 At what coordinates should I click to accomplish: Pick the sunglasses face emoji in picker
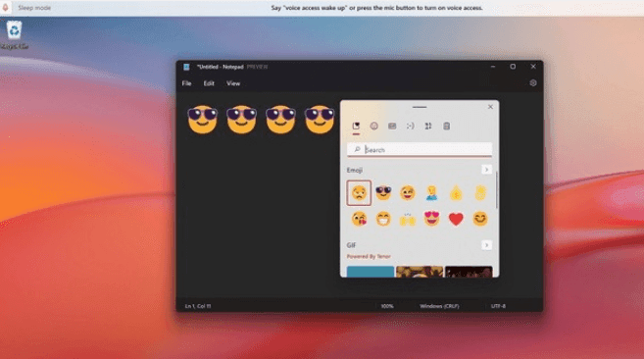pyautogui.click(x=383, y=193)
